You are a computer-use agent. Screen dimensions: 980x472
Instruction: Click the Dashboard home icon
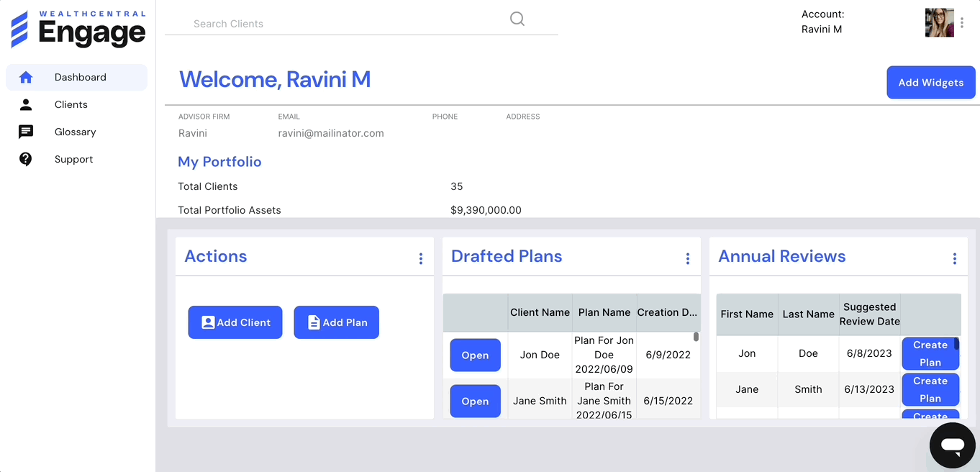[x=26, y=77]
